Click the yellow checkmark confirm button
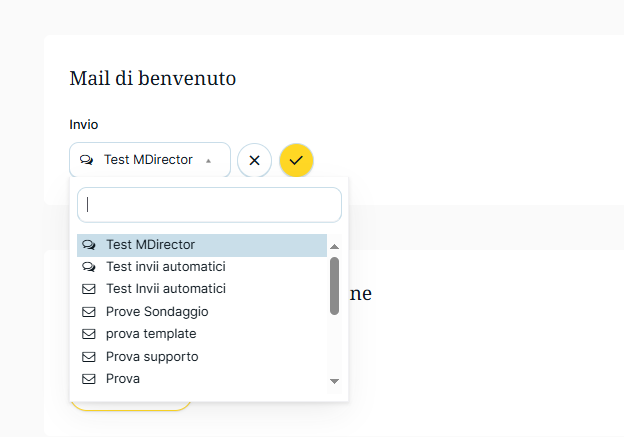Image resolution: width=624 pixels, height=437 pixels. (x=296, y=160)
